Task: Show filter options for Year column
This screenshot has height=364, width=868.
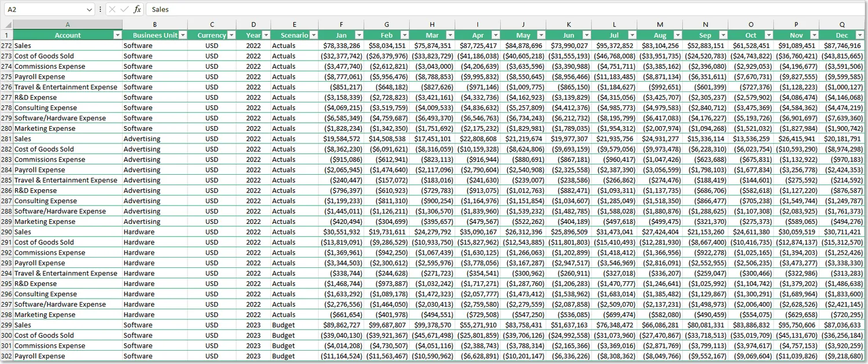Action: coord(266,35)
